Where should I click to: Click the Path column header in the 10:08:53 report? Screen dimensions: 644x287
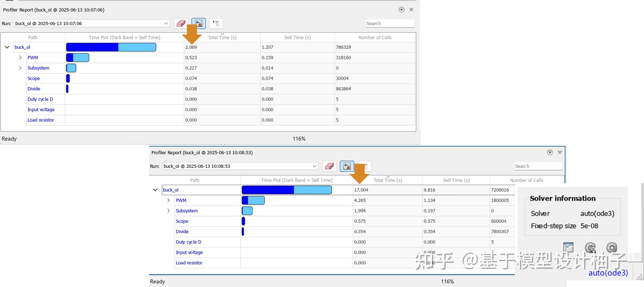(195, 180)
